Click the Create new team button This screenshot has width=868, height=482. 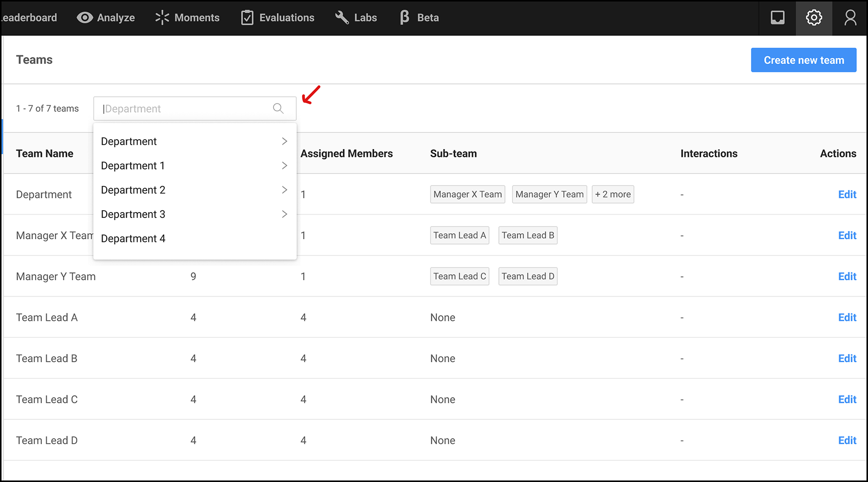(803, 60)
